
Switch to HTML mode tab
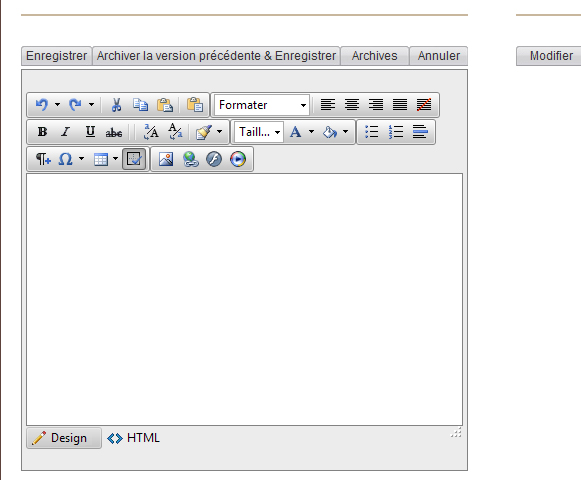[133, 438]
